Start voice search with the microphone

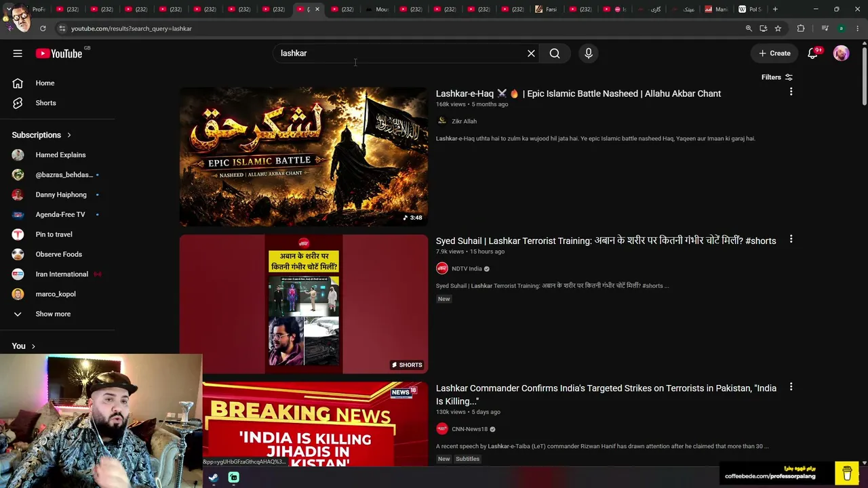coord(589,54)
